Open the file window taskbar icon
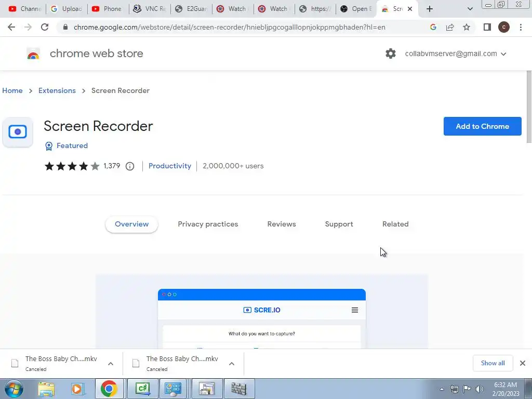Viewport: 532px width, 399px height. pyautogui.click(x=206, y=389)
